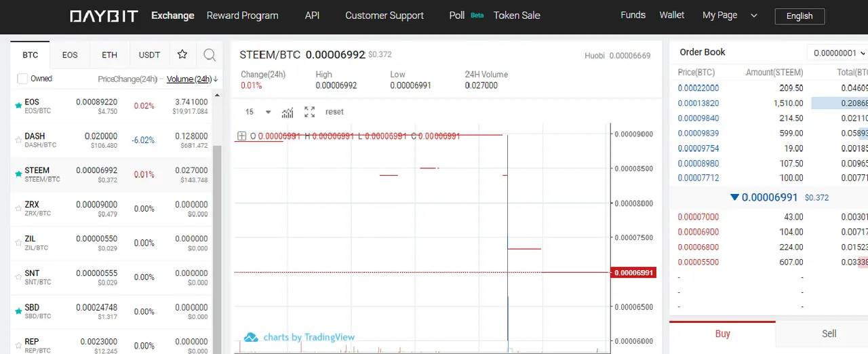Click bid price 0.00006900
868x354 pixels.
coord(698,232)
